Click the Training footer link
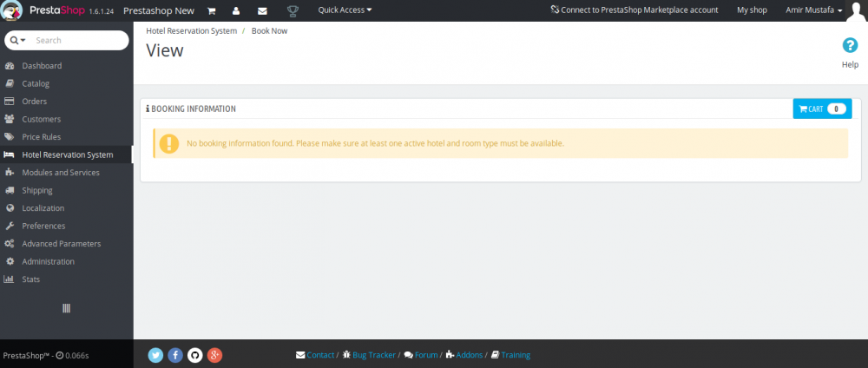This screenshot has width=868, height=368. pyautogui.click(x=510, y=355)
